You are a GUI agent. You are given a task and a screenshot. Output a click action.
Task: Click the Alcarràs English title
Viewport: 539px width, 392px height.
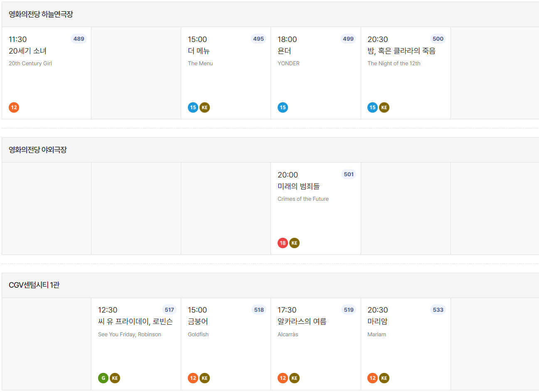tap(288, 334)
